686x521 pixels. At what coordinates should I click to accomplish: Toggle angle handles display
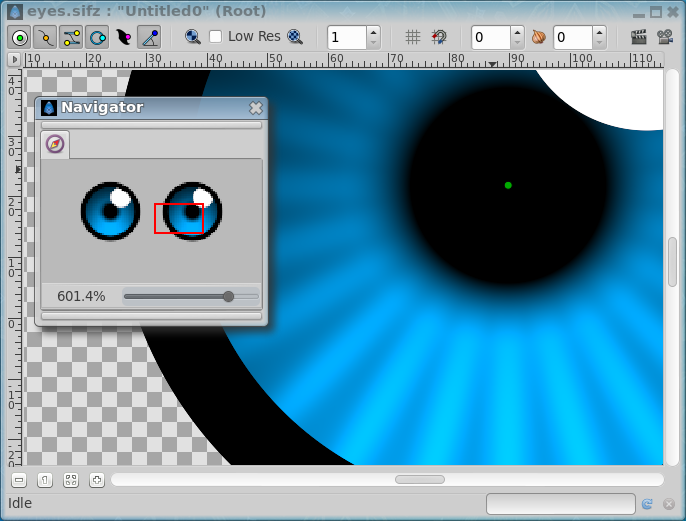pyautogui.click(x=149, y=37)
